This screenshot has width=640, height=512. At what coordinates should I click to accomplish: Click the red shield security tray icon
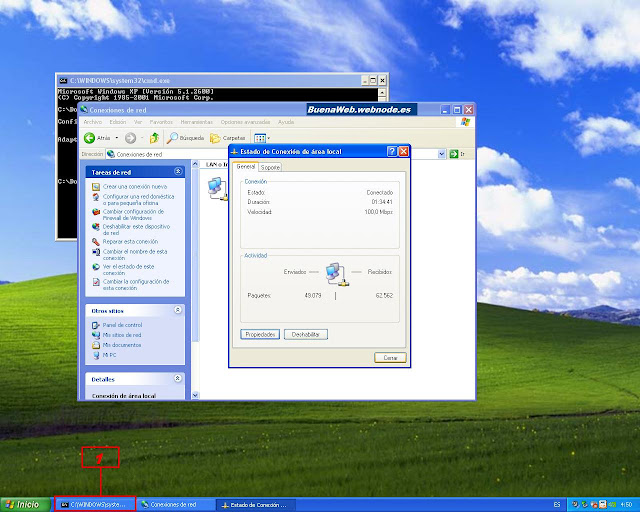(x=594, y=505)
